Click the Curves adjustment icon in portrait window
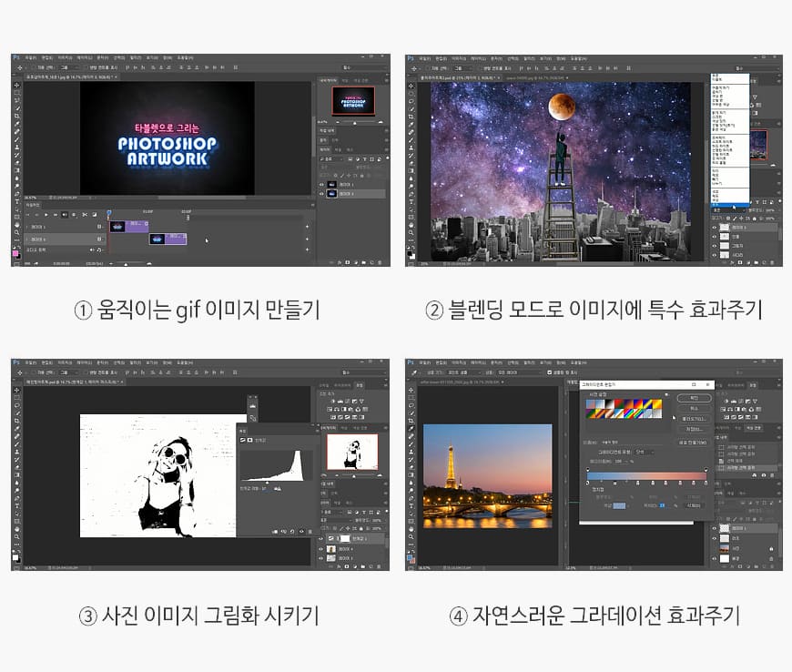 347,402
